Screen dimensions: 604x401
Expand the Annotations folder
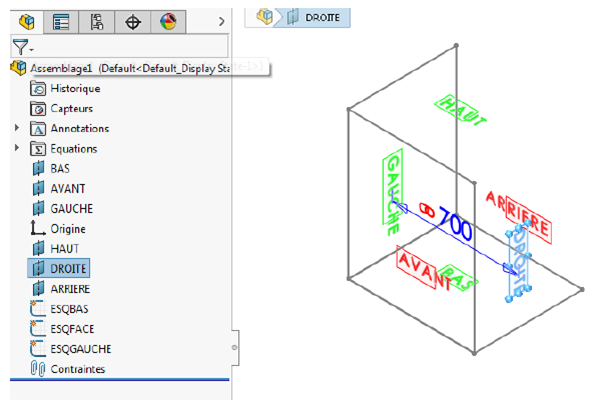17,129
